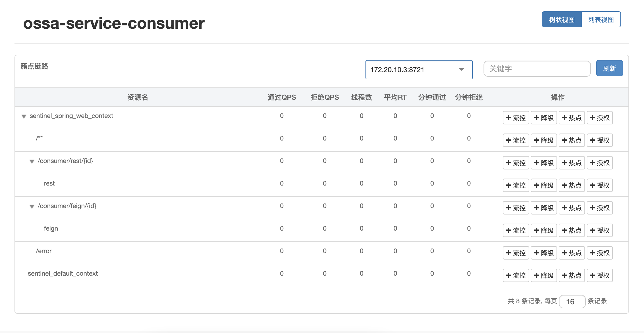This screenshot has height=333, width=644.
Task: Add 降级 rule for /error resource
Action: tap(544, 253)
